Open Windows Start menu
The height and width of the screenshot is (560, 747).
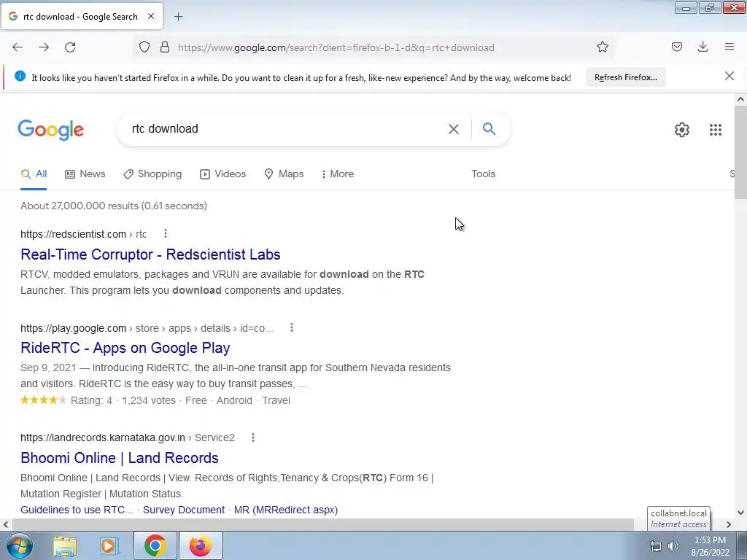[x=20, y=545]
